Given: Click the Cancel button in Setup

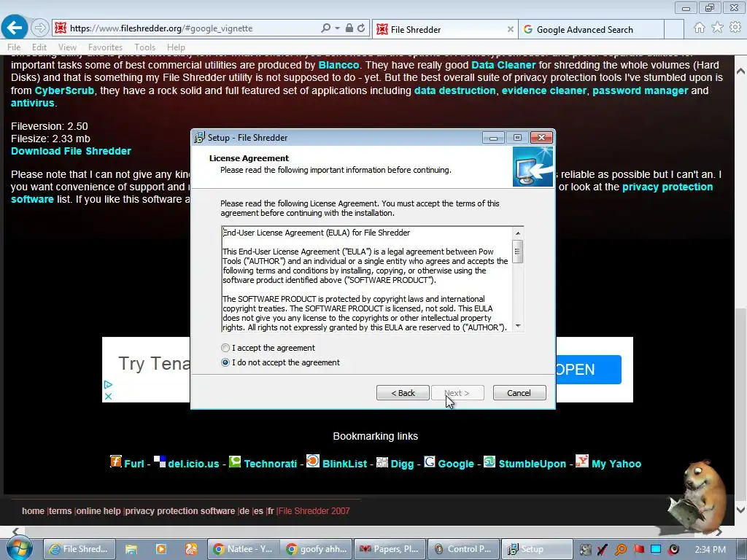Looking at the screenshot, I should 519,393.
